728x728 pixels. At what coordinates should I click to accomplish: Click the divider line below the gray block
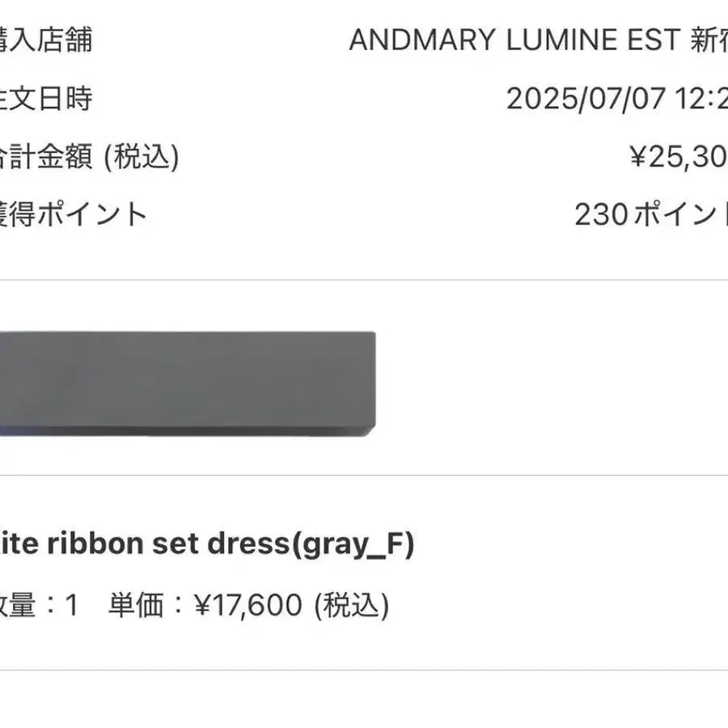tap(364, 475)
